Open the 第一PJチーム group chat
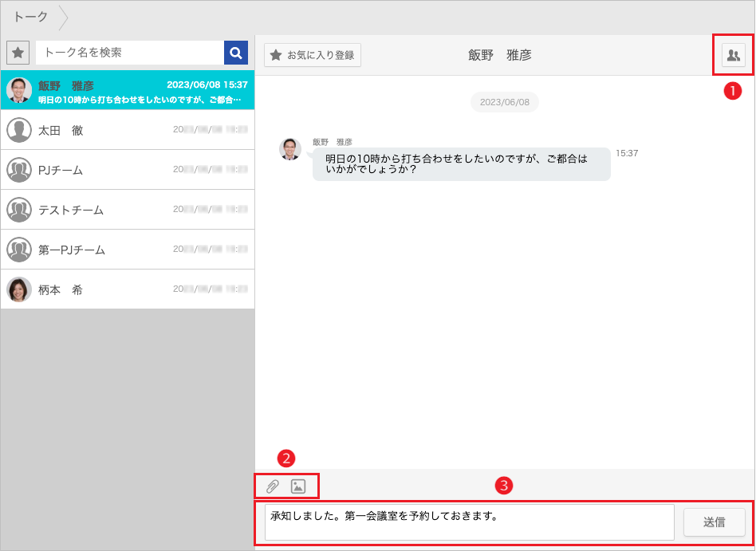756x551 pixels. 128,250
